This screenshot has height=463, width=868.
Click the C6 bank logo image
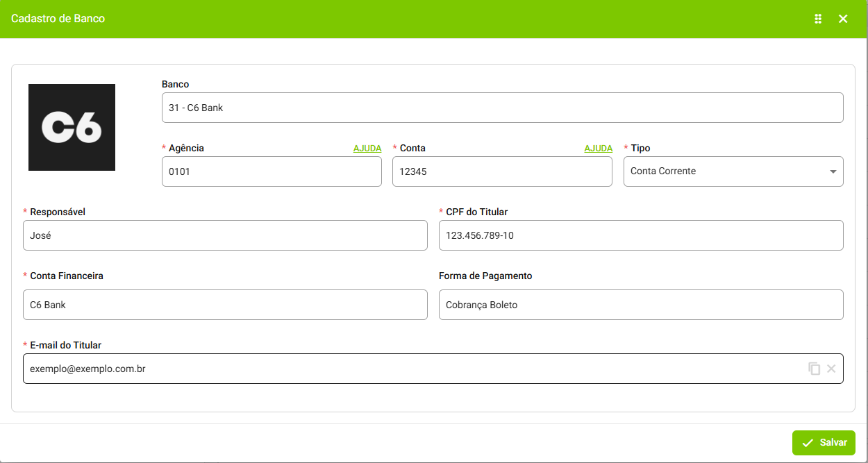[72, 127]
